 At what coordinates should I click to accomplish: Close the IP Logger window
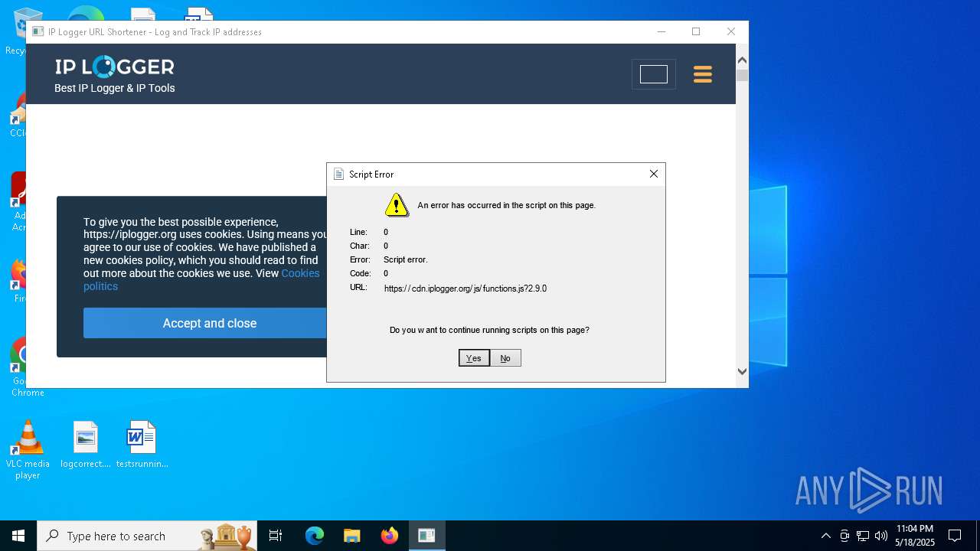point(731,31)
